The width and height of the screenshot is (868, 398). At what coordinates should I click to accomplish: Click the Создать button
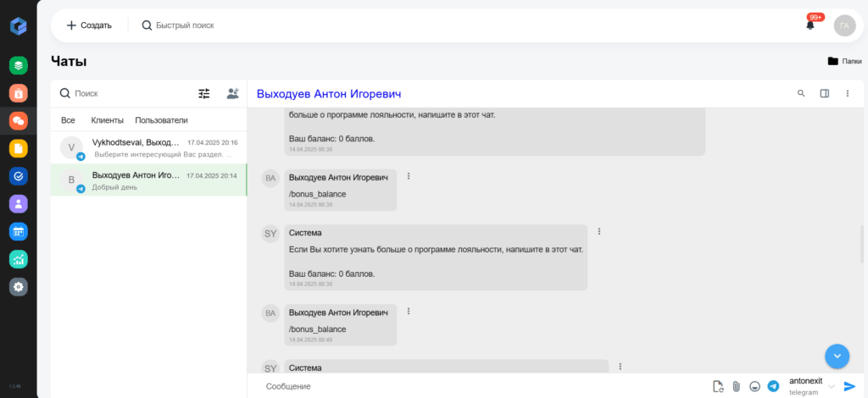click(89, 25)
